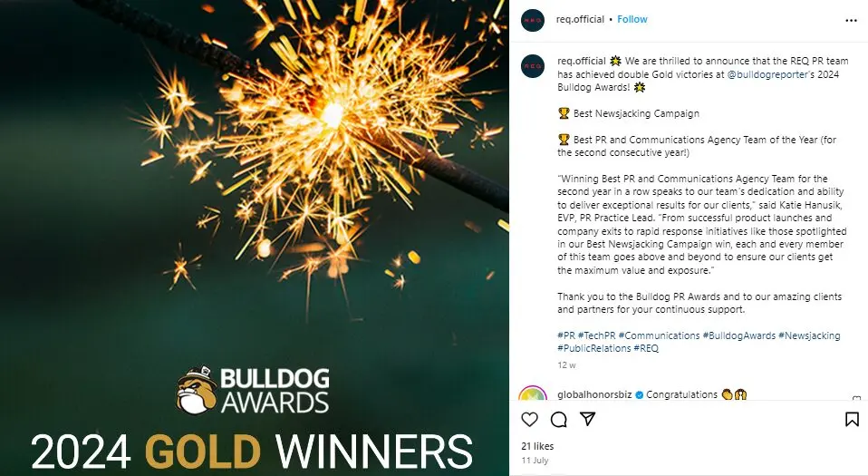
Task: Open globalhonorsbiz commenter avatar
Action: pos(532,395)
